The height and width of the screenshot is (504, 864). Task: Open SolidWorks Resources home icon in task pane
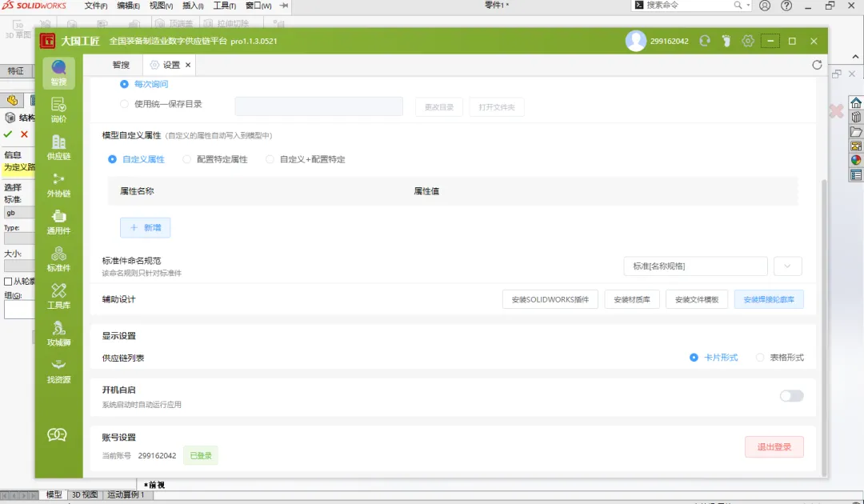[856, 102]
